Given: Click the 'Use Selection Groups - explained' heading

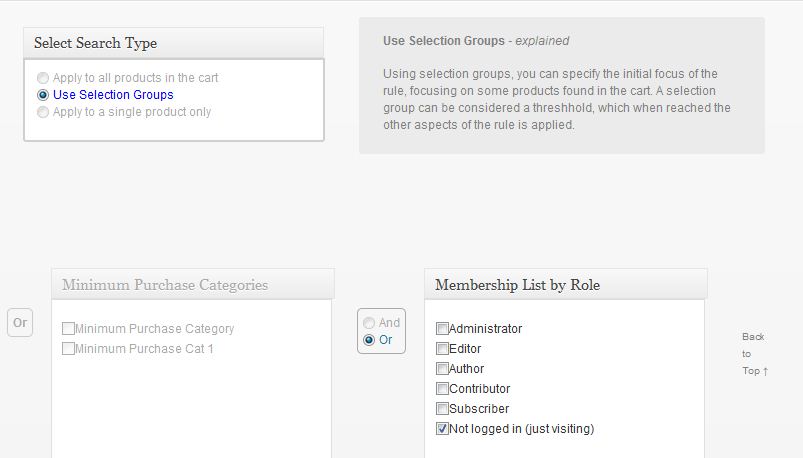Looking at the screenshot, I should pyautogui.click(x=476, y=41).
